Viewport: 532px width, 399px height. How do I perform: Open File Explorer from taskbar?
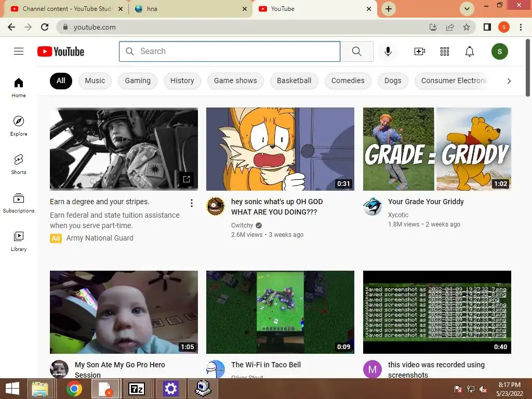click(39, 389)
